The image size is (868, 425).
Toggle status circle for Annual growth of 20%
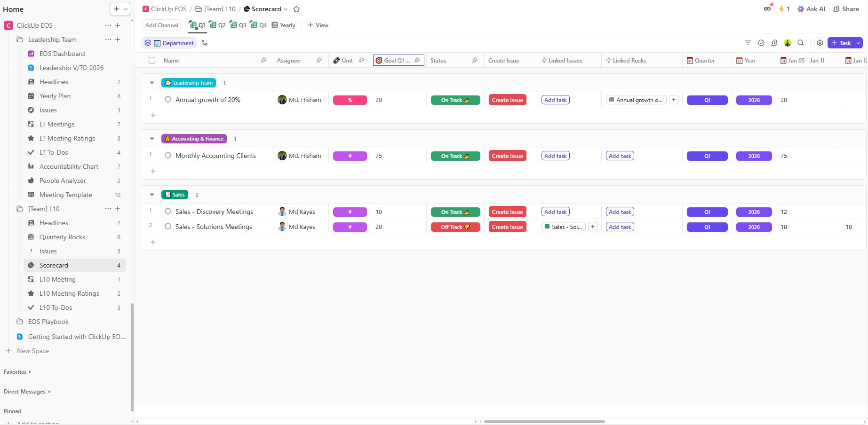(x=168, y=100)
